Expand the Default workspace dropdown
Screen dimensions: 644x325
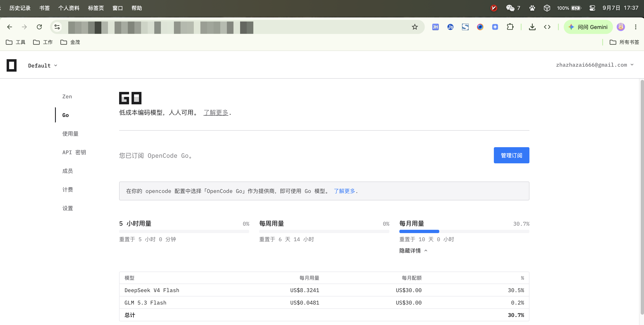point(43,66)
